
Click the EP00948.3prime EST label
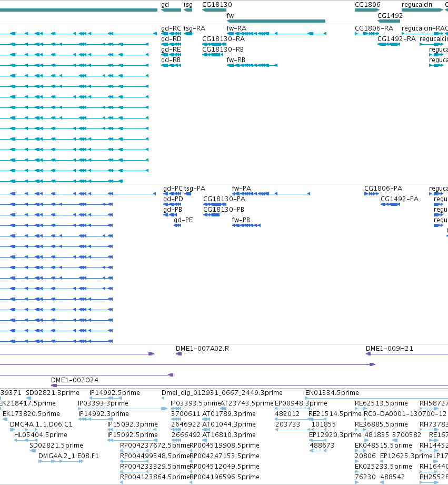pos(301,403)
